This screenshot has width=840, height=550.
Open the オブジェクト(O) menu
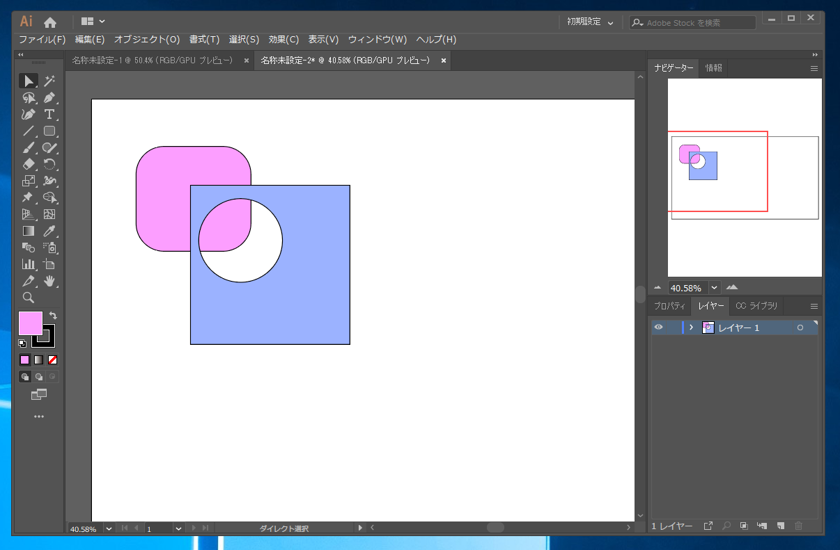(146, 40)
